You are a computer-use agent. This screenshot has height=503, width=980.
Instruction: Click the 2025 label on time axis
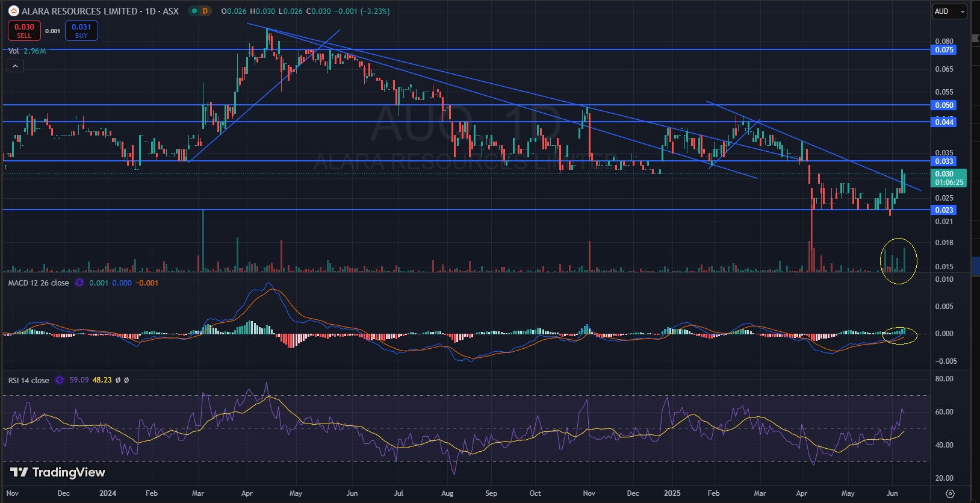pos(672,493)
